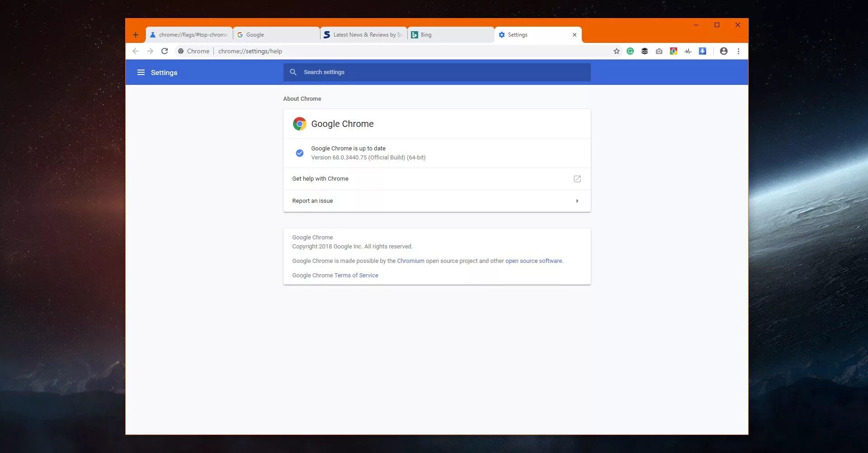The height and width of the screenshot is (453, 868).
Task: Open the Buffer stacked-layers extension
Action: click(x=645, y=51)
